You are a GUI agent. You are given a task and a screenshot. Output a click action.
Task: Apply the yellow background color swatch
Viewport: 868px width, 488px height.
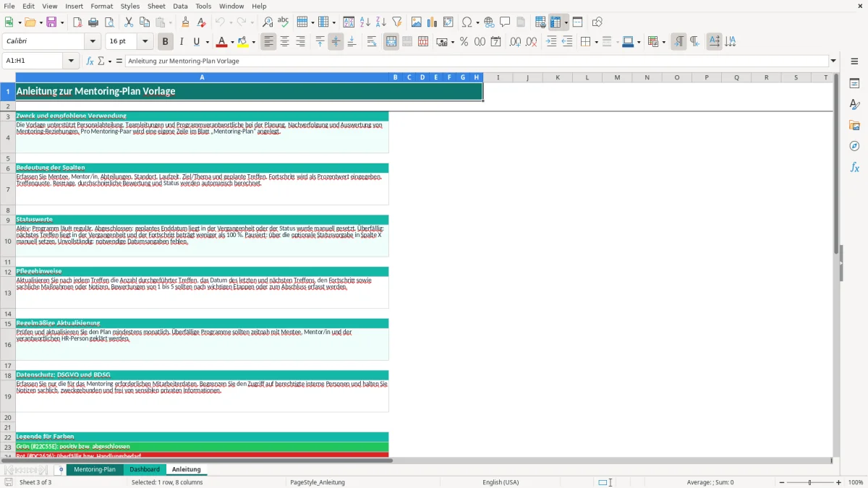(x=243, y=42)
